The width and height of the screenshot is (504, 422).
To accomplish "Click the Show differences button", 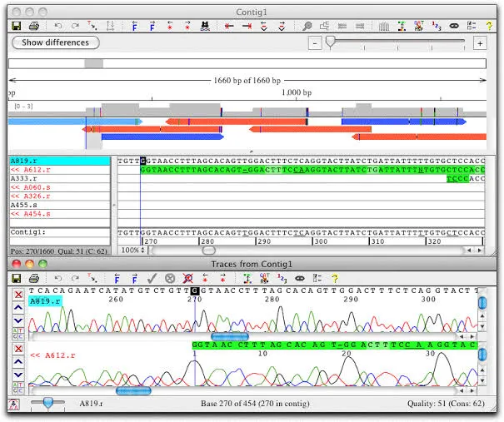I will point(56,42).
